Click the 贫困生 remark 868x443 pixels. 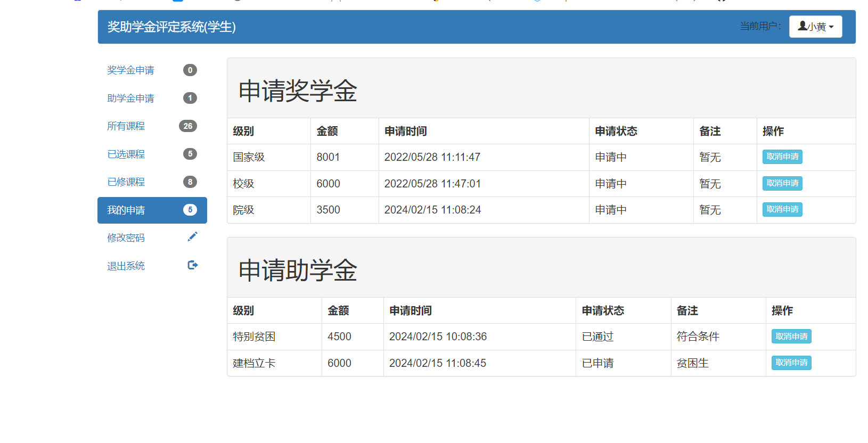692,363
